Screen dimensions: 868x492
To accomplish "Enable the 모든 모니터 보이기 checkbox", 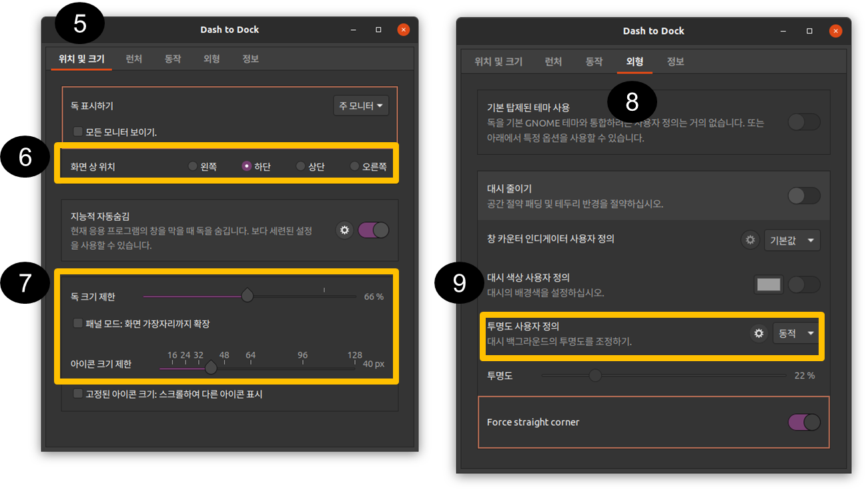I will pos(78,132).
